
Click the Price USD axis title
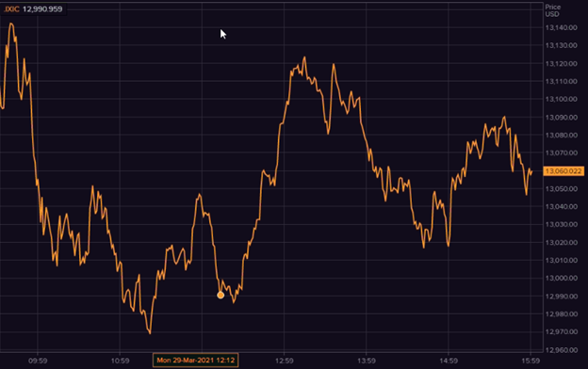click(x=553, y=10)
